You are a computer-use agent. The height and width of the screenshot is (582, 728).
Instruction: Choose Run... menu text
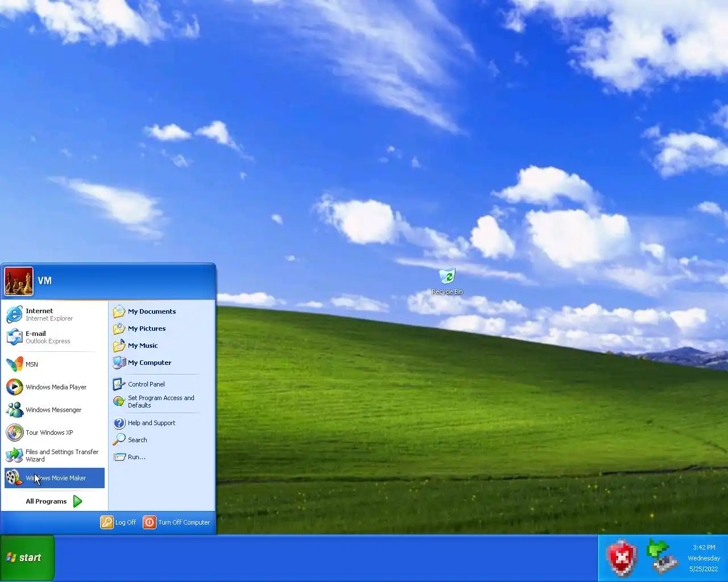point(136,457)
